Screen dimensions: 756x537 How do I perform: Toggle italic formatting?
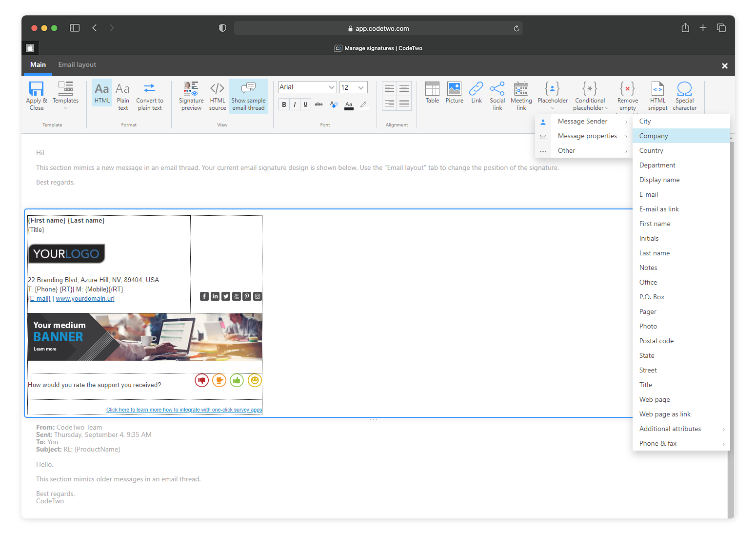click(295, 104)
